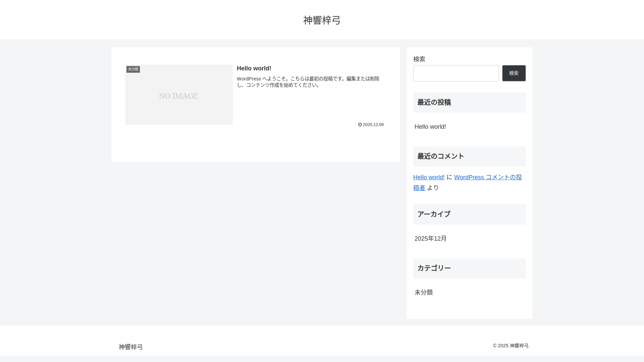Image resolution: width=644 pixels, height=362 pixels.
Task: Open the Hello world! post title
Action: tap(254, 68)
